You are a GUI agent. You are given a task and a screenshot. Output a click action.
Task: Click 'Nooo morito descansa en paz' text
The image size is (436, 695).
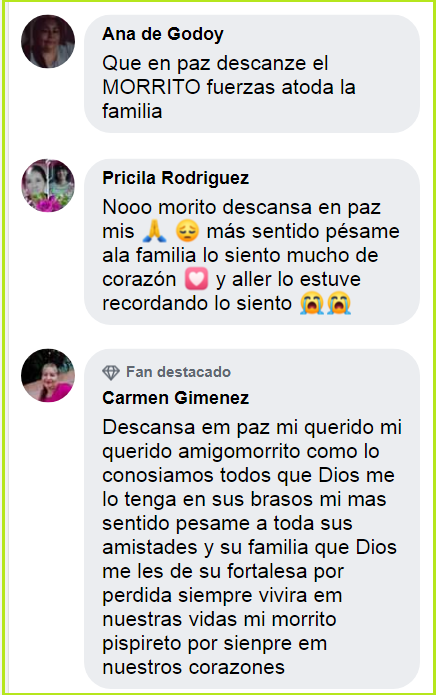241,207
